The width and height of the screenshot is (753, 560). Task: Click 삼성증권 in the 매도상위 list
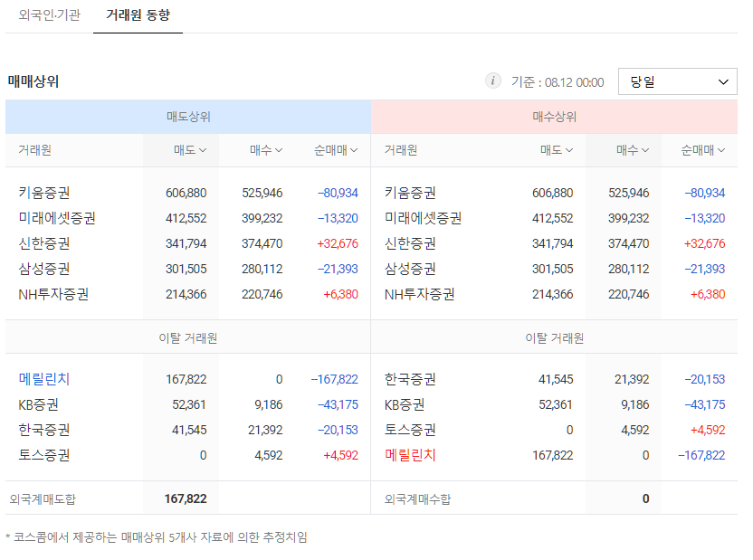[x=44, y=269]
